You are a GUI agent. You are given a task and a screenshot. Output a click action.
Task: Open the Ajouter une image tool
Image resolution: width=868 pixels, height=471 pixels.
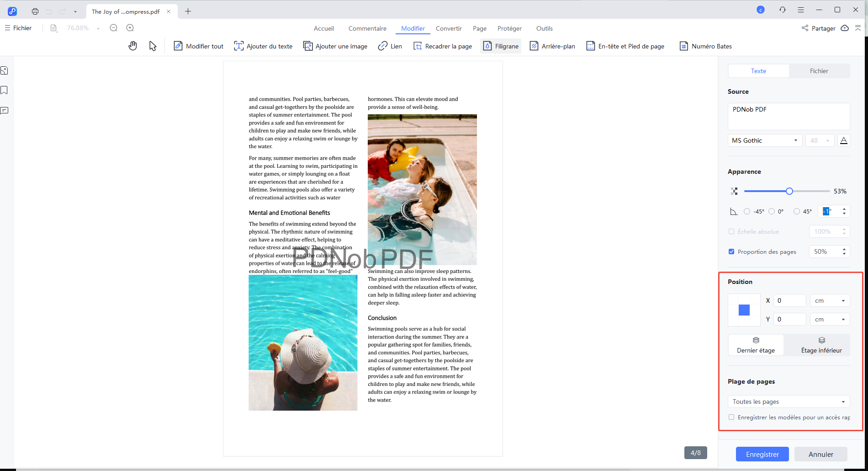(x=335, y=46)
